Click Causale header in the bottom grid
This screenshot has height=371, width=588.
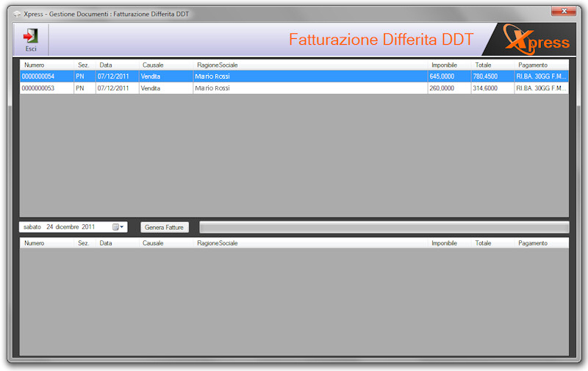(x=166, y=243)
